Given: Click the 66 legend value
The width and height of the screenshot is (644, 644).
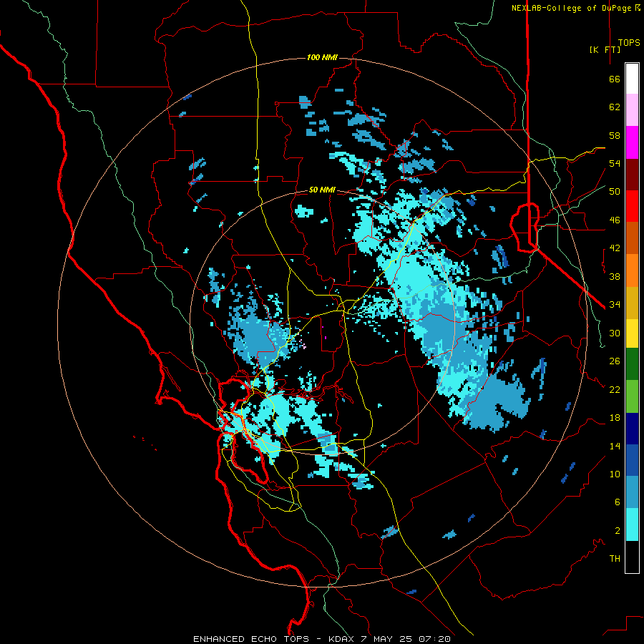Looking at the screenshot, I should pyautogui.click(x=615, y=79).
